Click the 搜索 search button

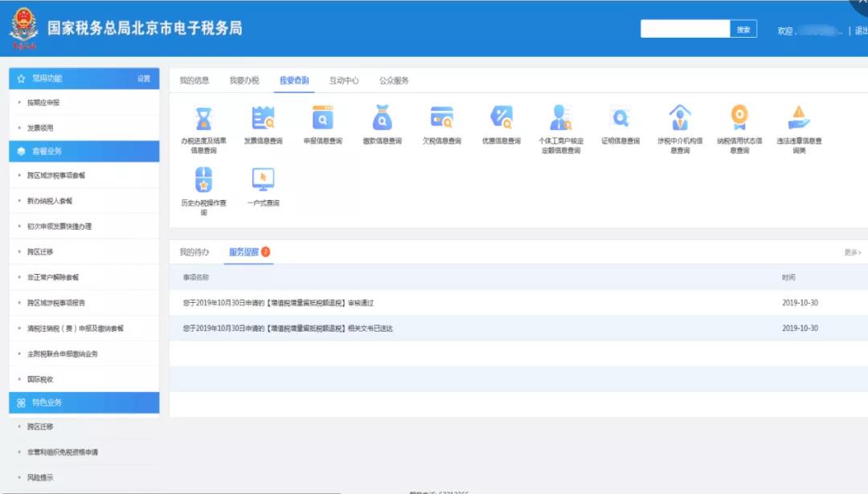(743, 28)
